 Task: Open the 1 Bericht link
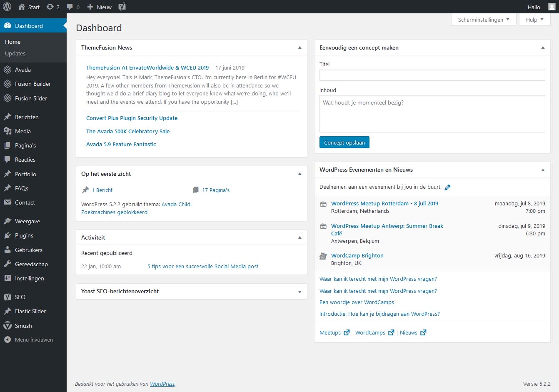click(102, 190)
